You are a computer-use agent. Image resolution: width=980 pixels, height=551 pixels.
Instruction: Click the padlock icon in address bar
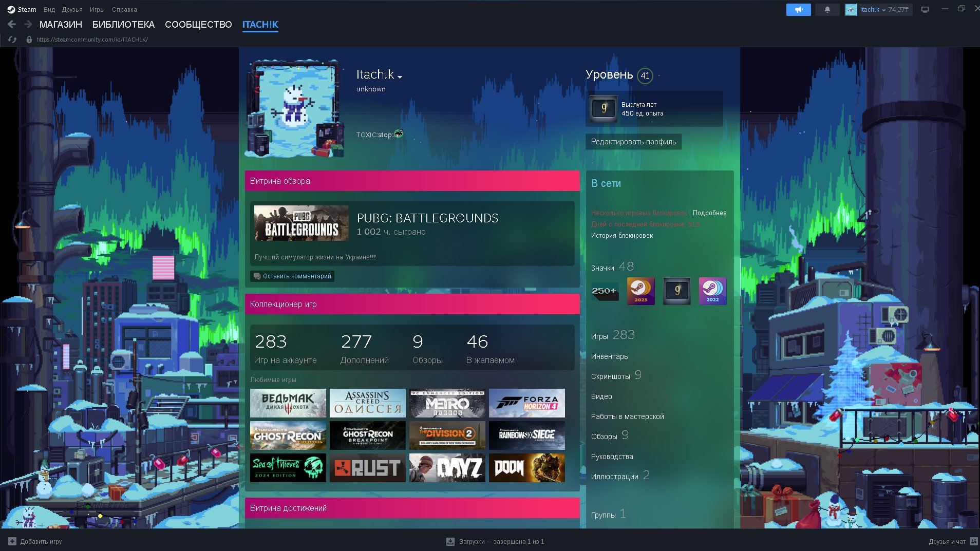pyautogui.click(x=29, y=40)
